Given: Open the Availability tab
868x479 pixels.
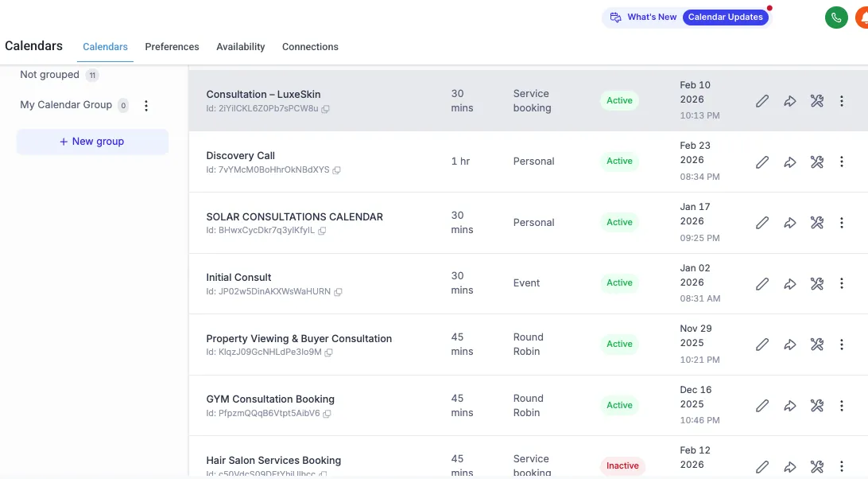Looking at the screenshot, I should [241, 47].
